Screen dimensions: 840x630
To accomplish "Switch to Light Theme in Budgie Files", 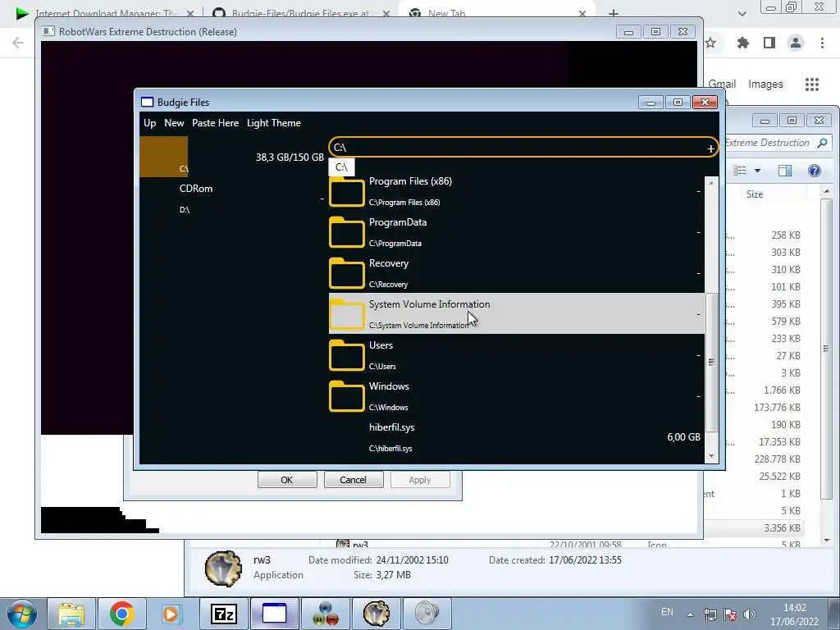I will point(274,123).
